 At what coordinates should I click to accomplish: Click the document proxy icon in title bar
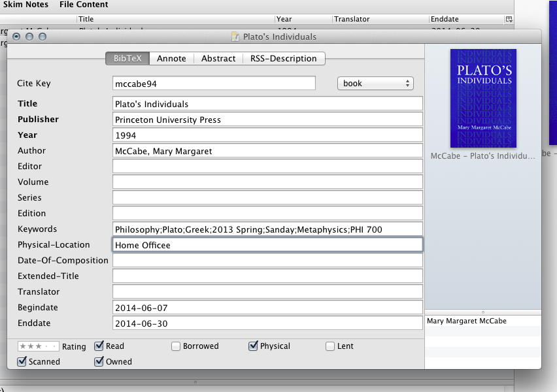tap(235, 37)
